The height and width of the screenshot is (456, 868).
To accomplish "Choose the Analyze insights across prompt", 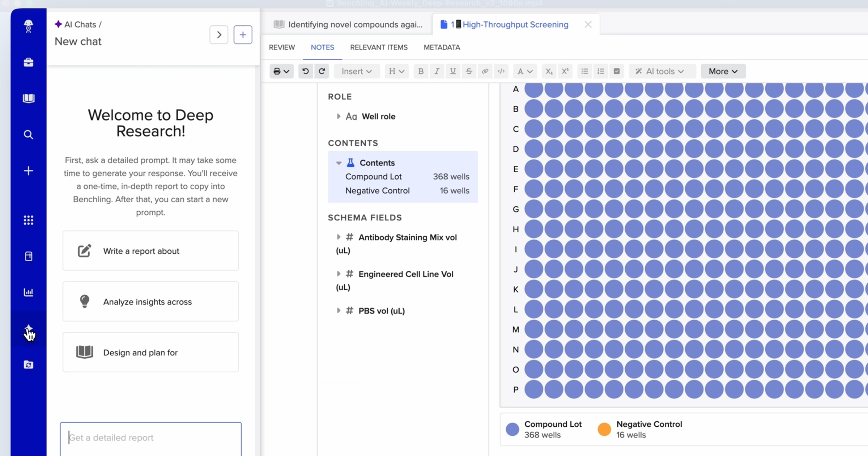I will point(150,301).
